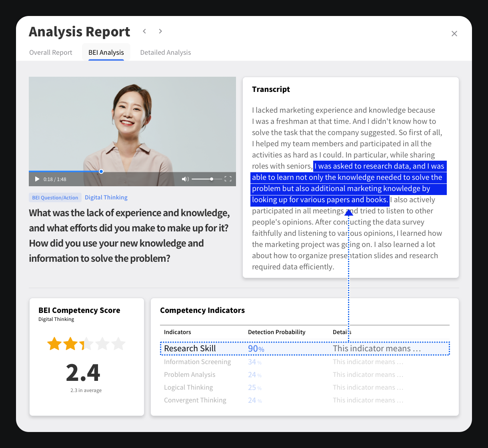This screenshot has width=488, height=448.
Task: Play the interview video
Action: [37, 179]
